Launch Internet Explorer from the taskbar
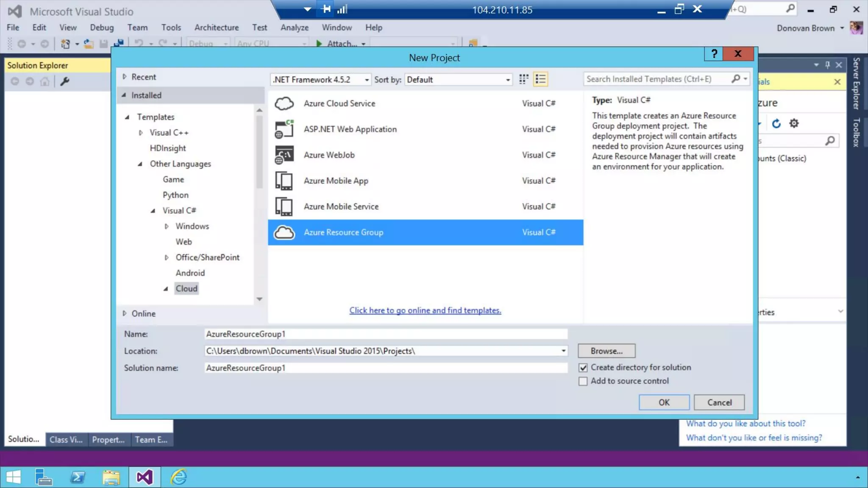Viewport: 868px width, 488px height. (178, 477)
